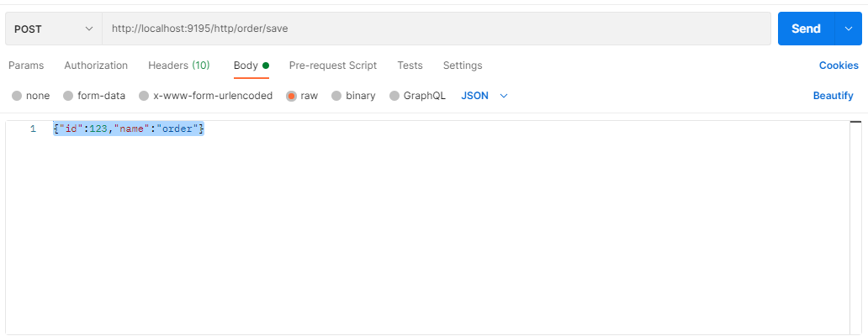This screenshot has width=868, height=336.
Task: Open the Cookies link
Action: [839, 66]
